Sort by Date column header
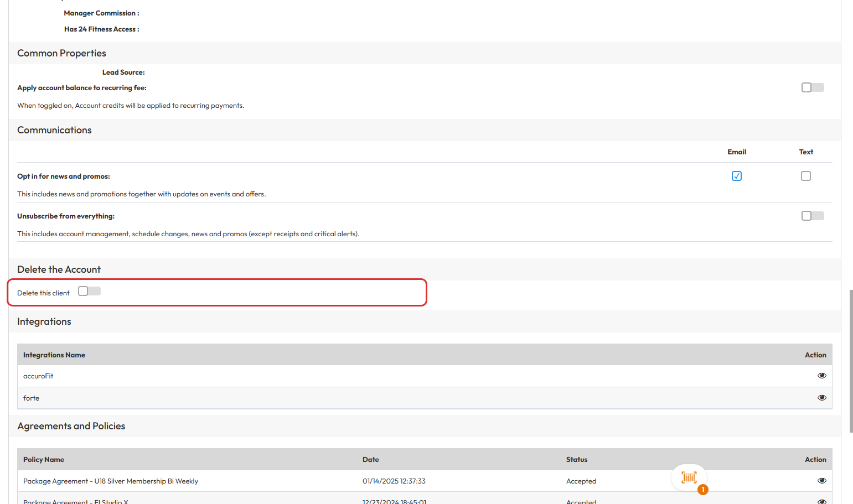The width and height of the screenshot is (853, 504). click(370, 460)
